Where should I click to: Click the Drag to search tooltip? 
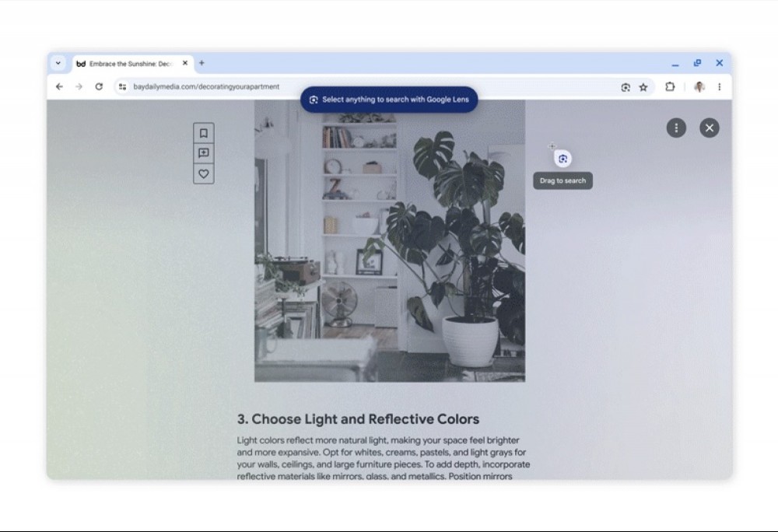[x=562, y=180]
